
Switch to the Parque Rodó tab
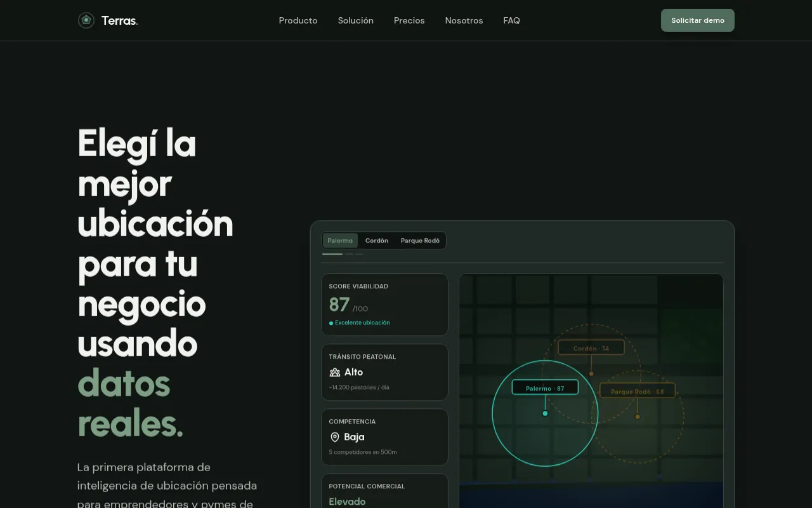(x=420, y=241)
